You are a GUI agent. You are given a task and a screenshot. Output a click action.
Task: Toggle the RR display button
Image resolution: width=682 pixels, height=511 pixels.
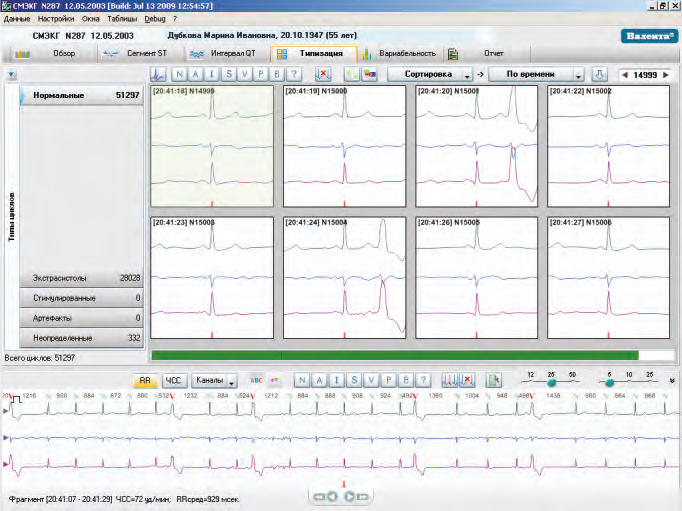[x=145, y=380]
